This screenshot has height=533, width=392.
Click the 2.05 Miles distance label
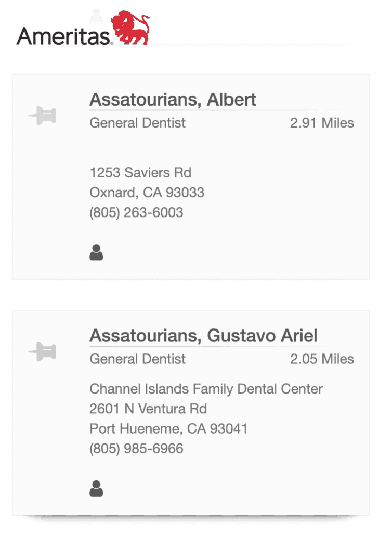(x=322, y=359)
